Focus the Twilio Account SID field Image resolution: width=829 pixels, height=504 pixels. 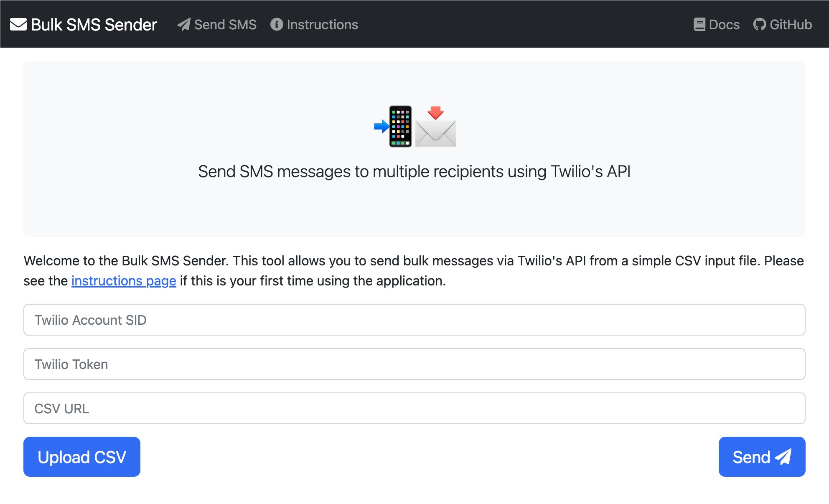point(414,320)
